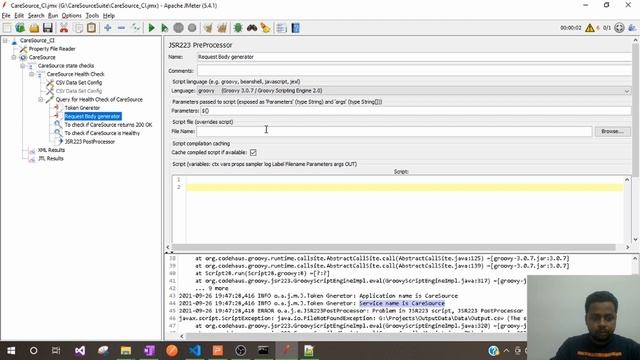Select the enabled CSV Data Set Config
The image size is (640, 360).
pos(79,82)
